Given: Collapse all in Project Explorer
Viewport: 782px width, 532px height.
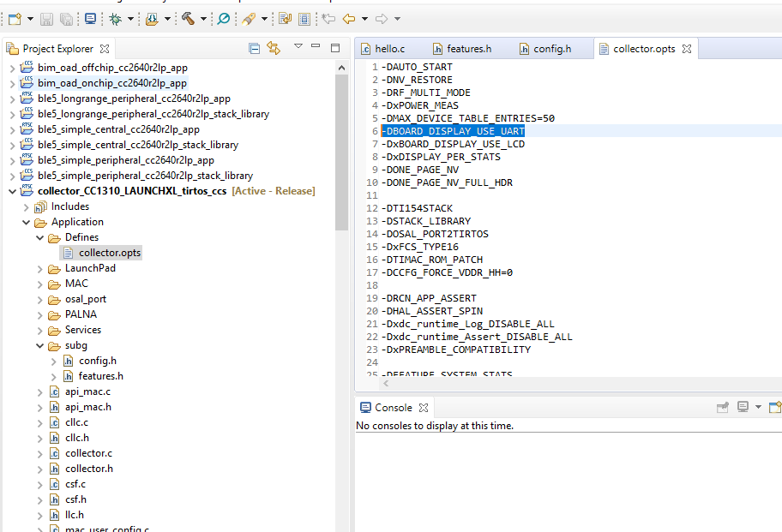Looking at the screenshot, I should point(254,48).
